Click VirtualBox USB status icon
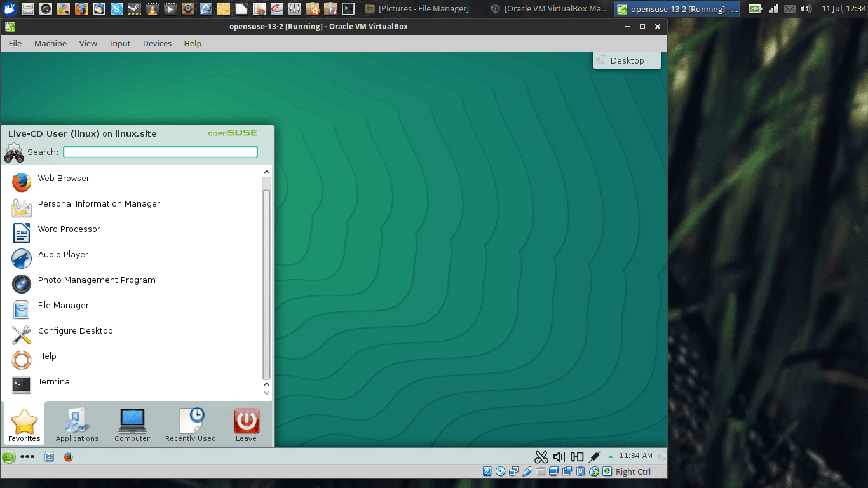 527,471
